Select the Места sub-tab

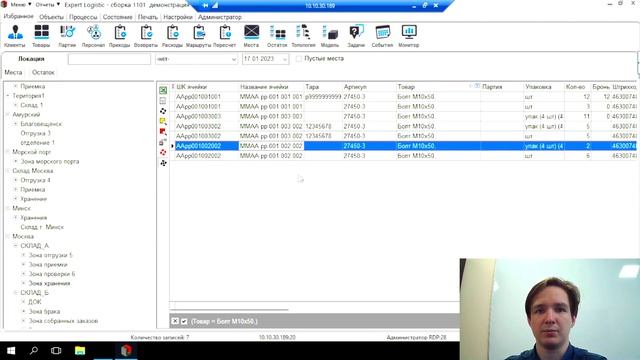(13, 72)
